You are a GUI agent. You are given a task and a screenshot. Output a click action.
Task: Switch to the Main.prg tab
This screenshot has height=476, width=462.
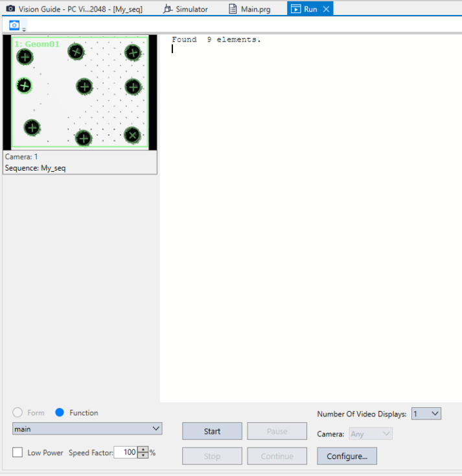250,9
